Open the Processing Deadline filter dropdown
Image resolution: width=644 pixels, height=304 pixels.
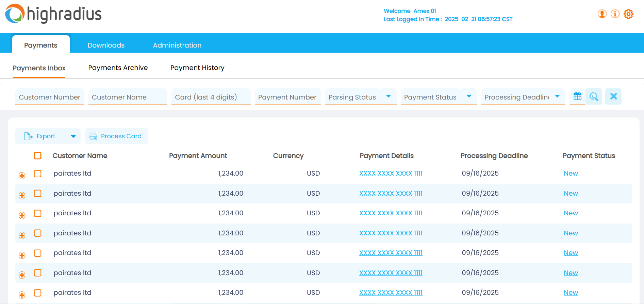tap(557, 96)
